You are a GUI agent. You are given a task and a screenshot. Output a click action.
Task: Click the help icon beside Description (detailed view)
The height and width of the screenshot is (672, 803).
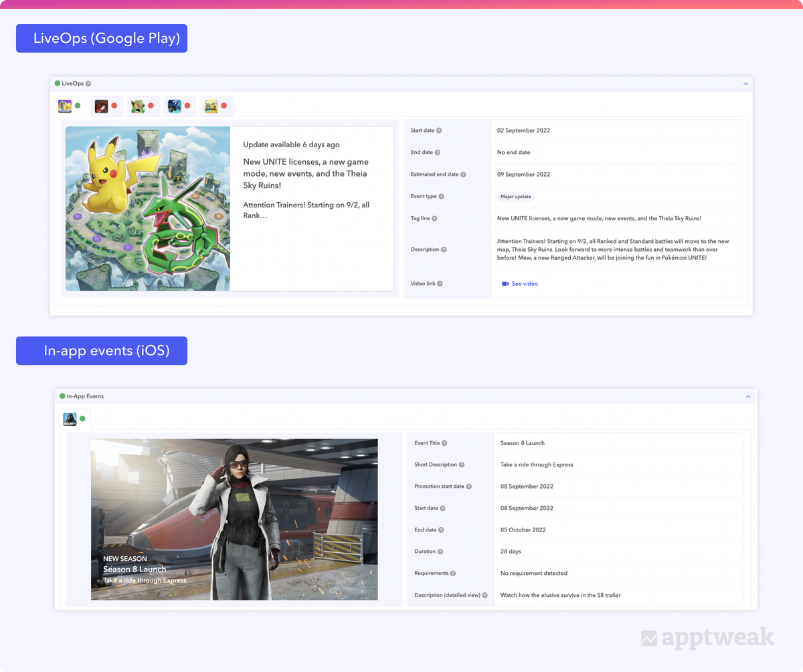pos(484,595)
